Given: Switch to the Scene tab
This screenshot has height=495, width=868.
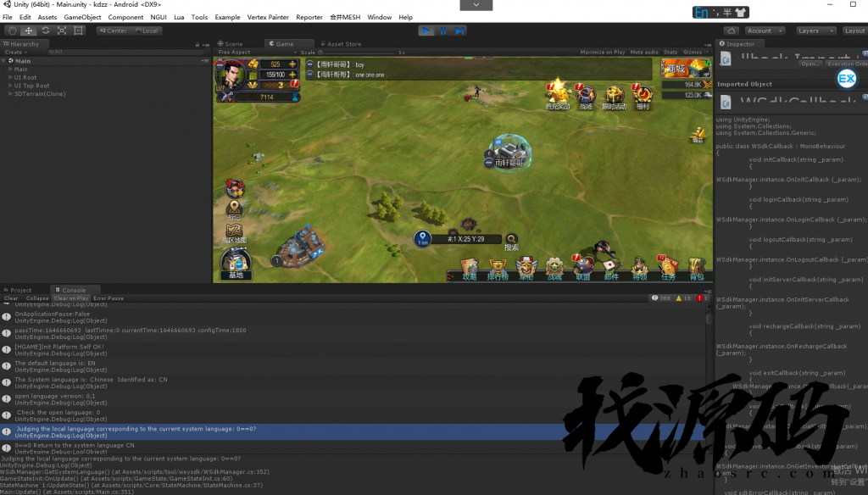Looking at the screenshot, I should [x=231, y=44].
